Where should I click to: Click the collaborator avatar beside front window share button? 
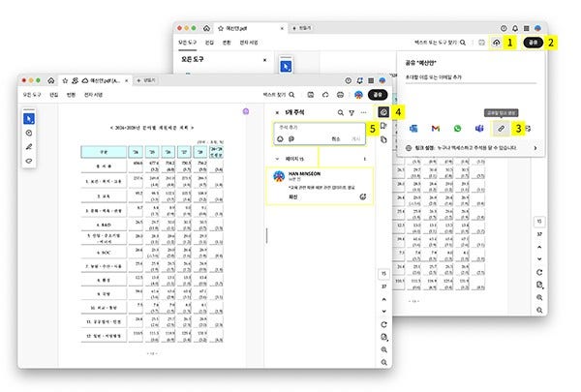(x=358, y=95)
